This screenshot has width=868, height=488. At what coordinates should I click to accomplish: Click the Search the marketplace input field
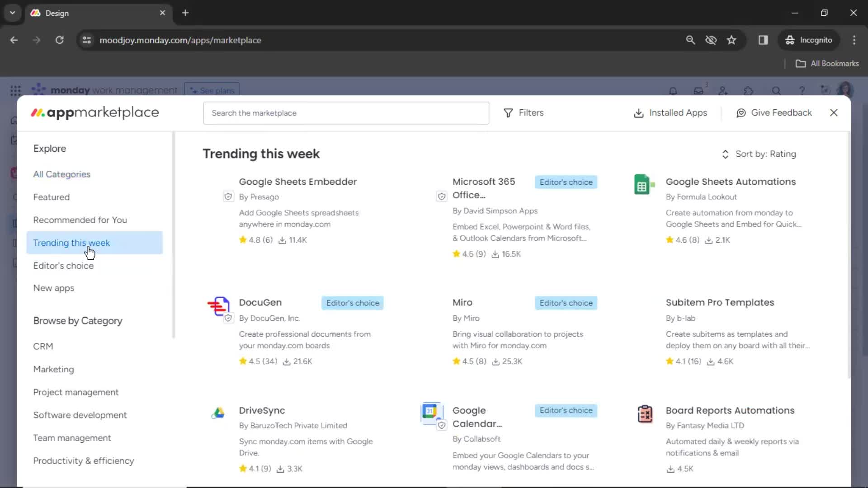[x=346, y=113]
